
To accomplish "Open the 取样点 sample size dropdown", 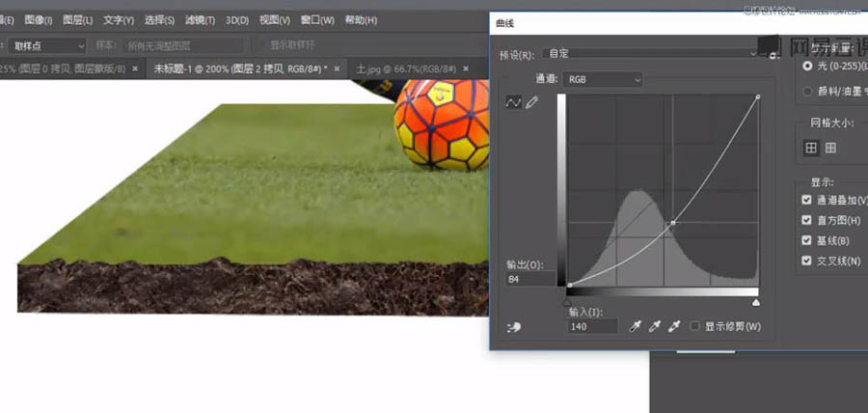I will [x=48, y=45].
